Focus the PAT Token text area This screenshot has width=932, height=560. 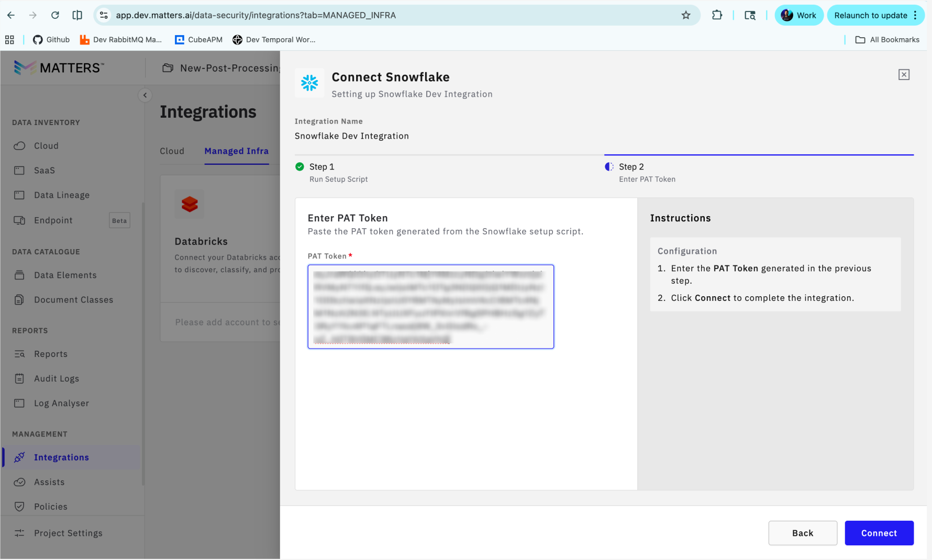click(x=430, y=307)
